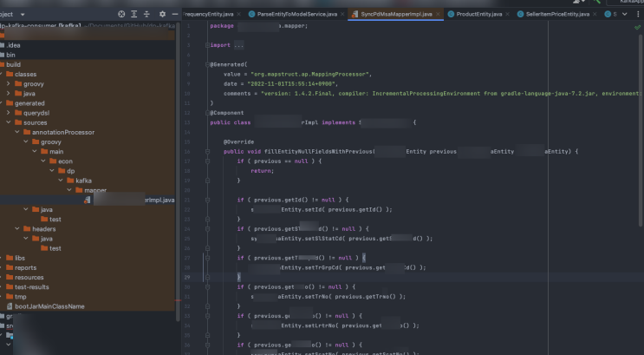Collapse the mapper folder
The width and height of the screenshot is (644, 355).
tap(68, 190)
